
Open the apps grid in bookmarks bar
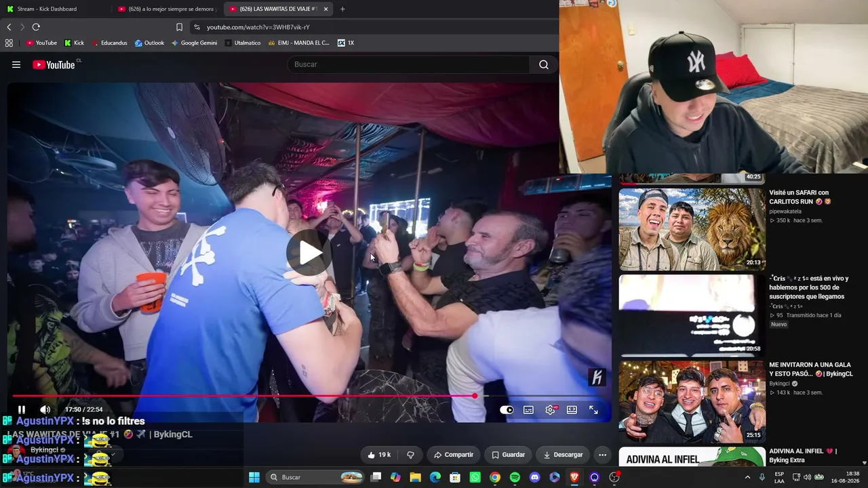pyautogui.click(x=9, y=43)
